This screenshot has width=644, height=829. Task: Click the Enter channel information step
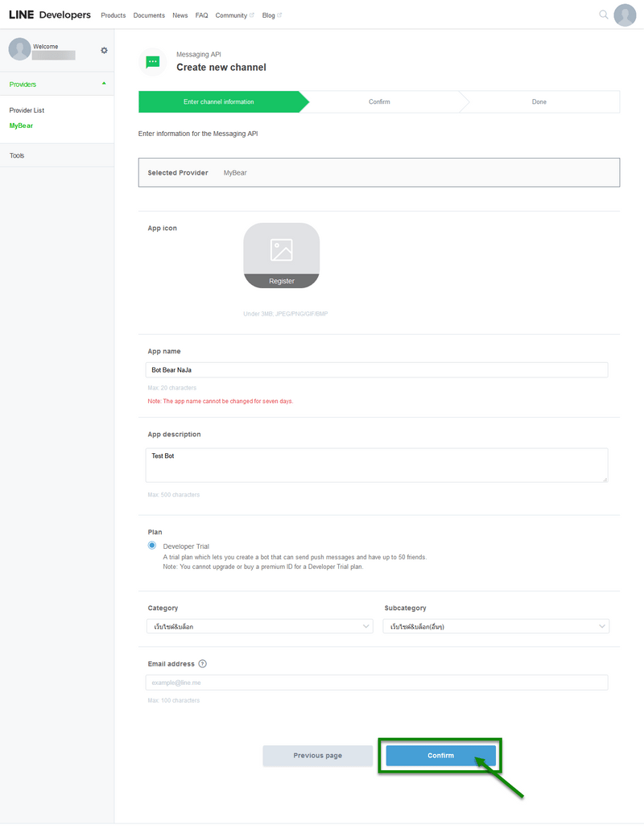(219, 101)
